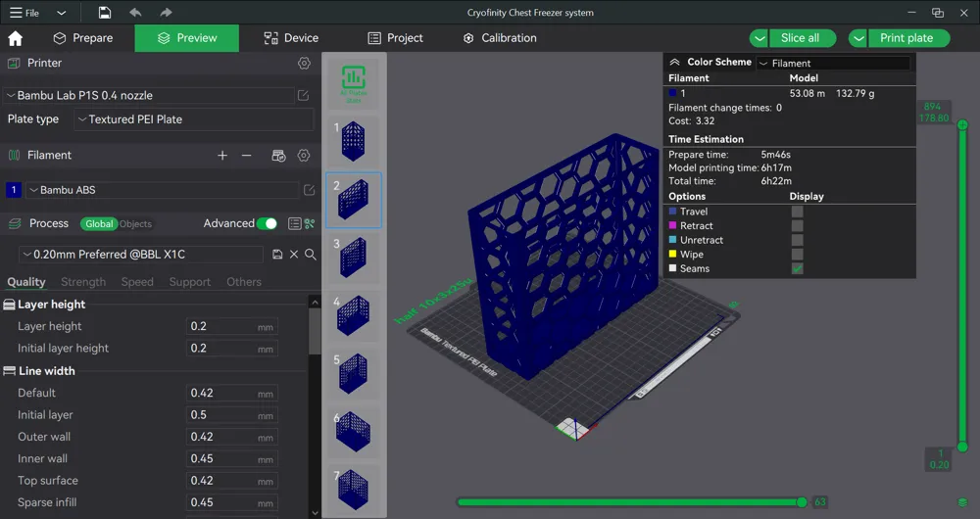Screen dimensions: 980x519
Task: Switch to the Preview tab
Action: (187, 38)
